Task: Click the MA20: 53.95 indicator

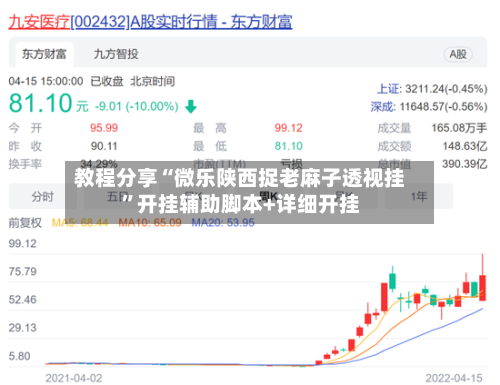Action: pos(223,223)
